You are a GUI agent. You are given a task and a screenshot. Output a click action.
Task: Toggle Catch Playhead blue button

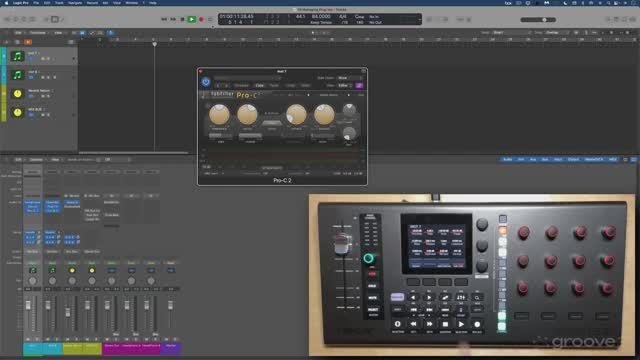click(110, 33)
